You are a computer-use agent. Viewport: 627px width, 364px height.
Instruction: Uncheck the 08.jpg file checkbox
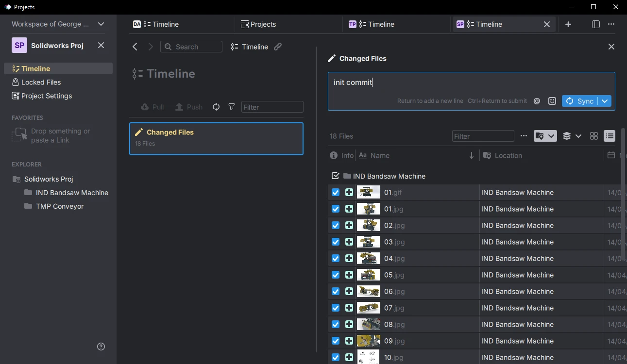click(335, 324)
